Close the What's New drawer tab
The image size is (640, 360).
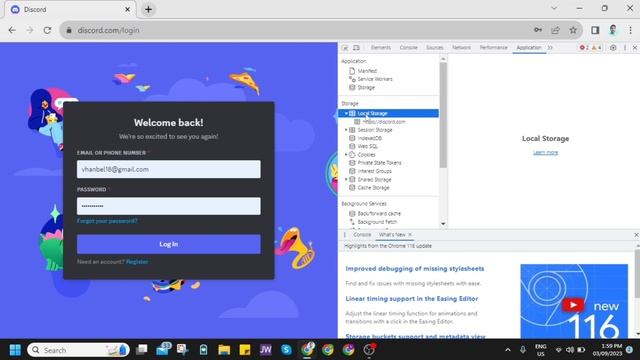[x=410, y=235]
